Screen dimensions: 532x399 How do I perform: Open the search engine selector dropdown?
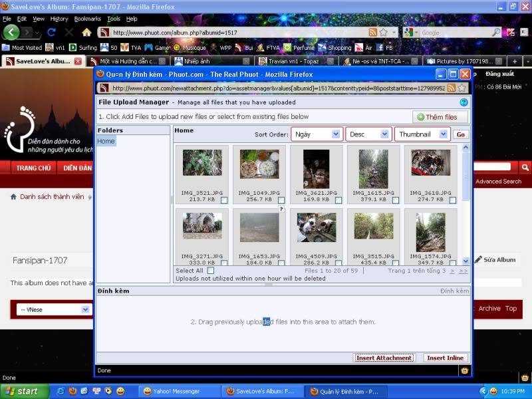click(x=410, y=33)
